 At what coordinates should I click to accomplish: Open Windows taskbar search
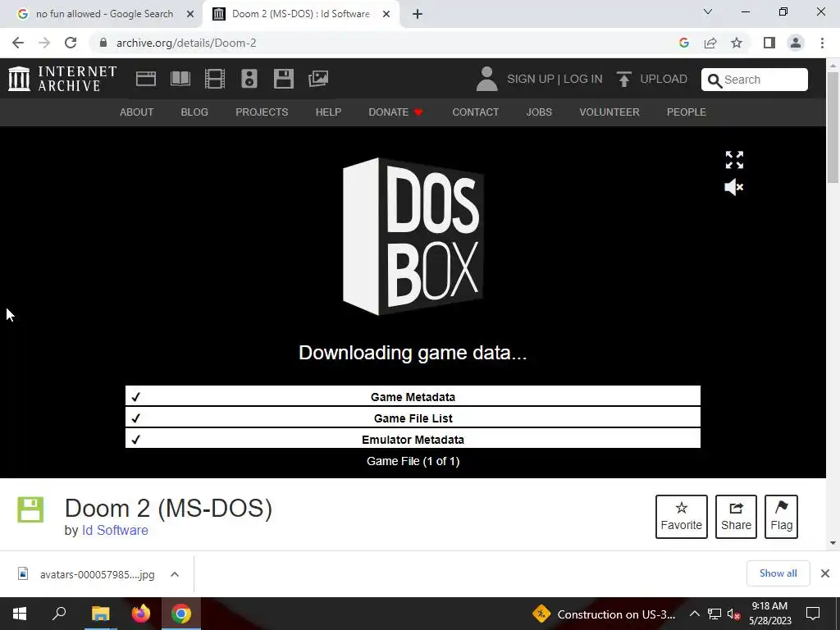[59, 614]
